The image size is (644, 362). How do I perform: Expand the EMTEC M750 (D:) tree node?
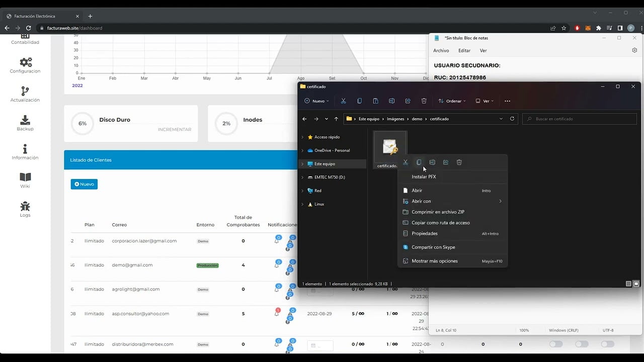coord(302,177)
